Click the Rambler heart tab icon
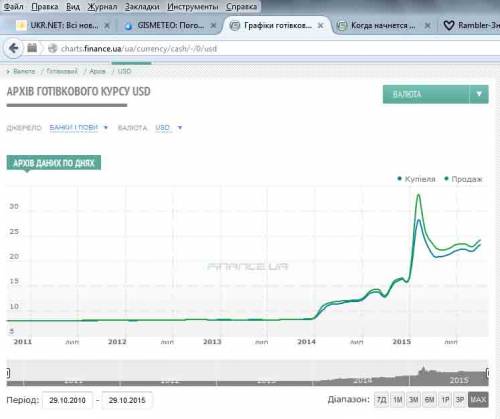Viewport: 500px width, 419px height. tap(449, 25)
